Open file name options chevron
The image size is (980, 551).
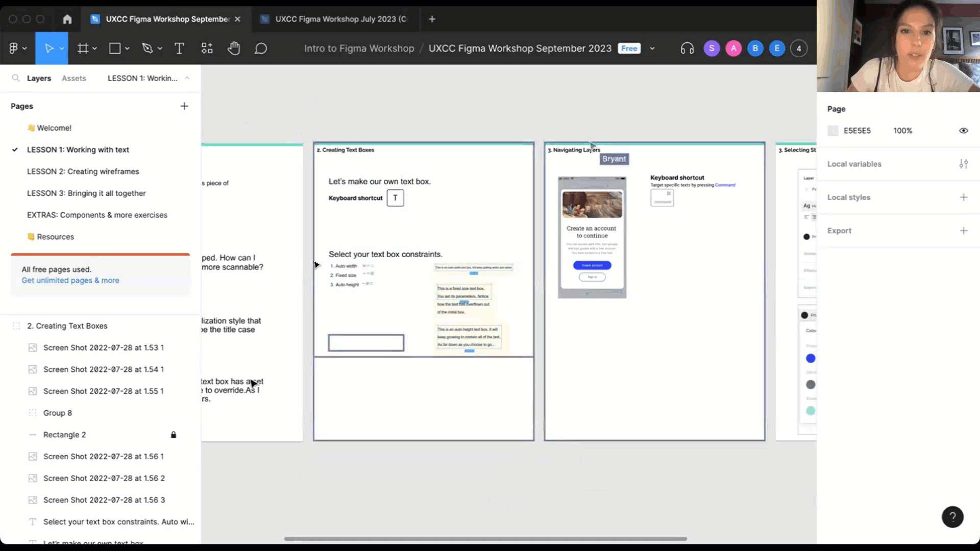652,48
